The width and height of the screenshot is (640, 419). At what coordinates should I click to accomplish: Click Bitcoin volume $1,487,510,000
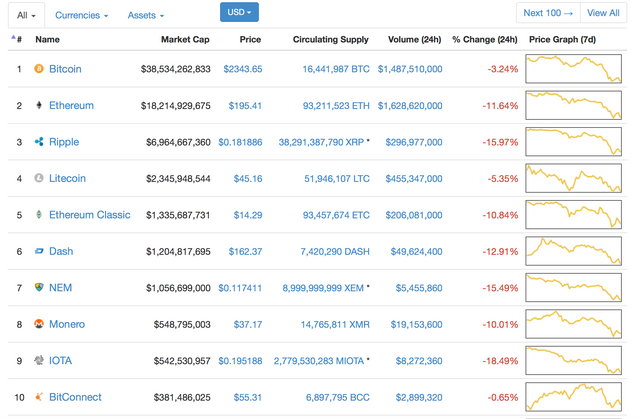pos(410,69)
